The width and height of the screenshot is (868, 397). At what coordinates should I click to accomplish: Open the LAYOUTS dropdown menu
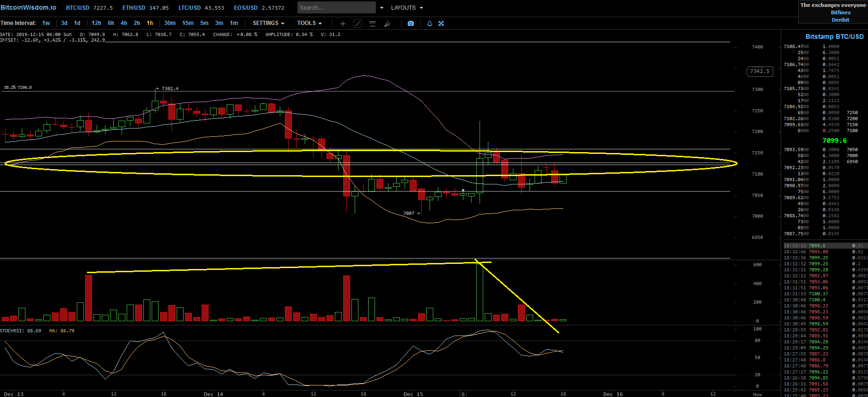[407, 8]
